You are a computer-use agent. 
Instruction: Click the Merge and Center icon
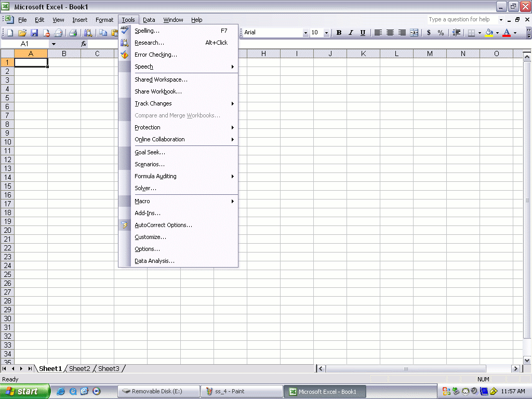click(414, 33)
